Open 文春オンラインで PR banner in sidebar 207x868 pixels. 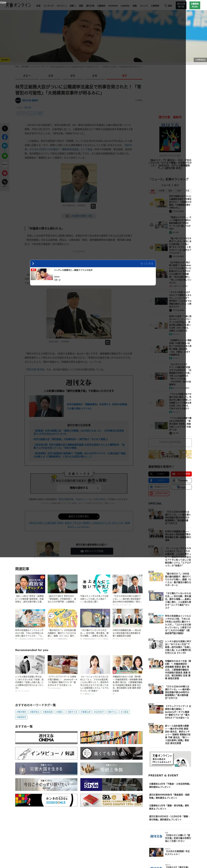coord(170,759)
